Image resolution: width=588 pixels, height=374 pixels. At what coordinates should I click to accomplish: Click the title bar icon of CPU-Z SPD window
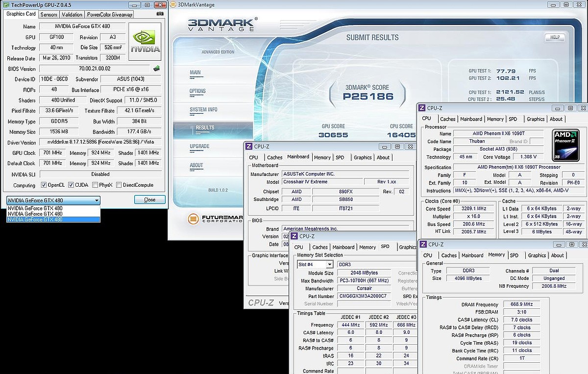(294, 236)
